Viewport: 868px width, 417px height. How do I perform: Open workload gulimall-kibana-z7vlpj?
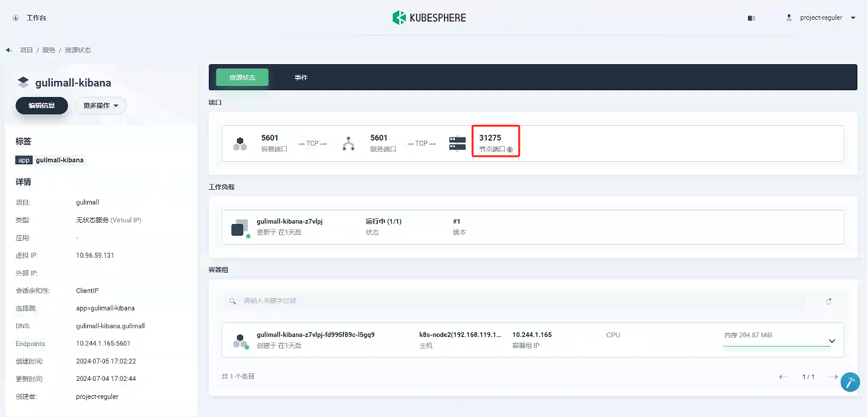[x=289, y=222]
